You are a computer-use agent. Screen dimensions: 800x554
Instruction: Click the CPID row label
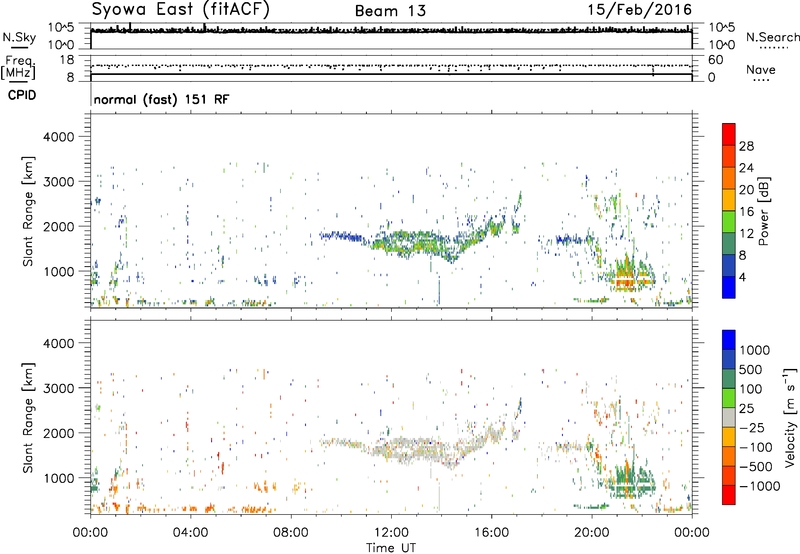pos(22,95)
